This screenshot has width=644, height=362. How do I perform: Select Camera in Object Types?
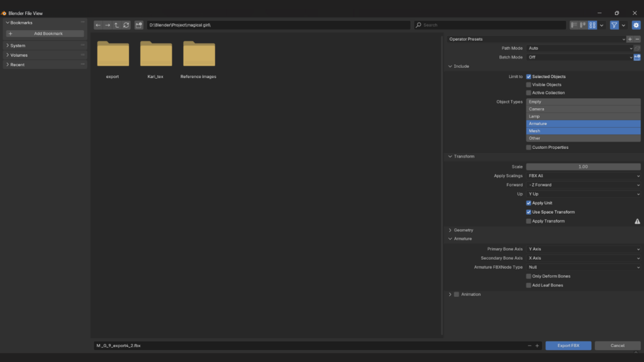[583, 109]
